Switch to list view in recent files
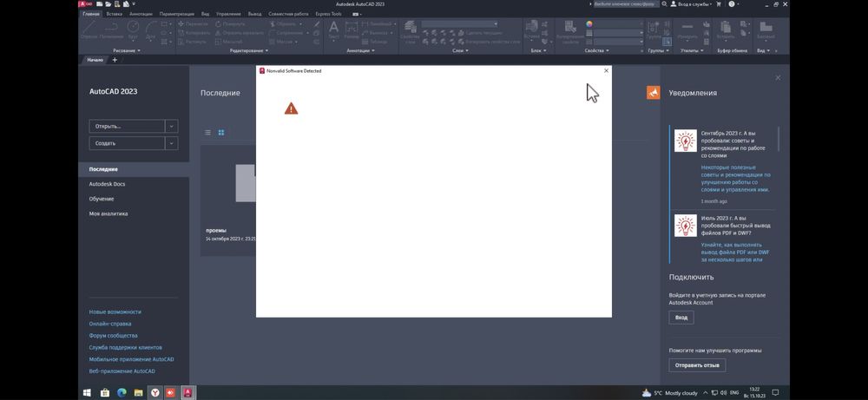The width and height of the screenshot is (868, 400). (x=208, y=133)
